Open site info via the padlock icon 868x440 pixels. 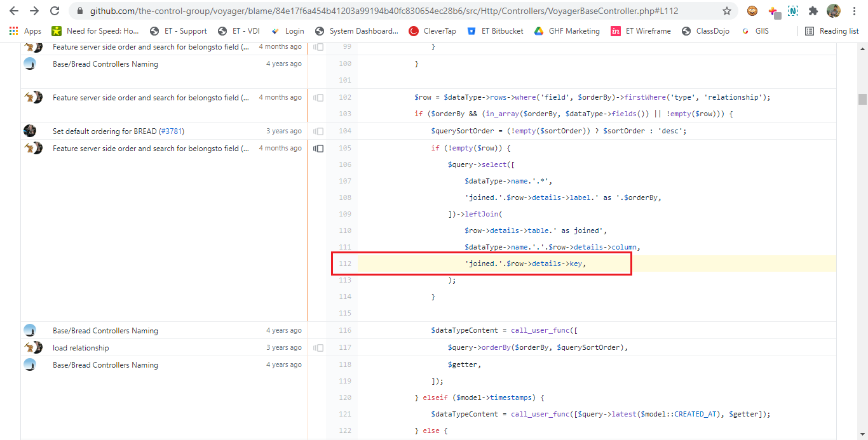click(x=79, y=11)
